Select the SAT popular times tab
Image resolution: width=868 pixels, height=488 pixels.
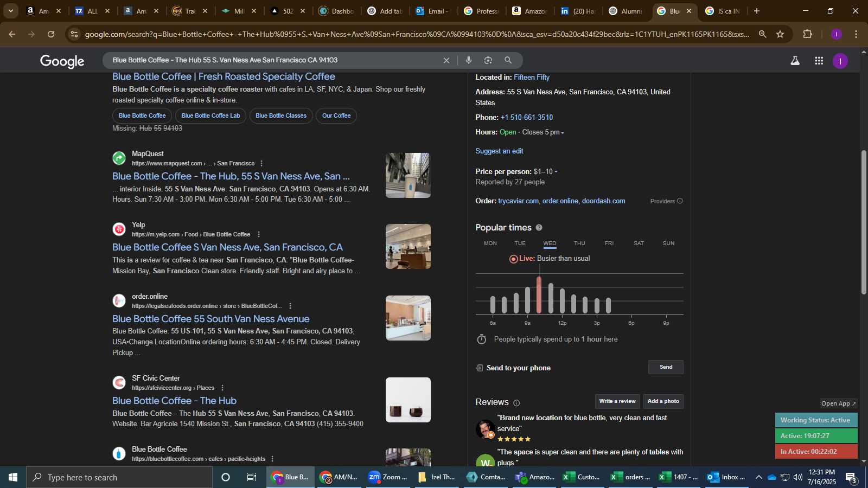pyautogui.click(x=639, y=243)
